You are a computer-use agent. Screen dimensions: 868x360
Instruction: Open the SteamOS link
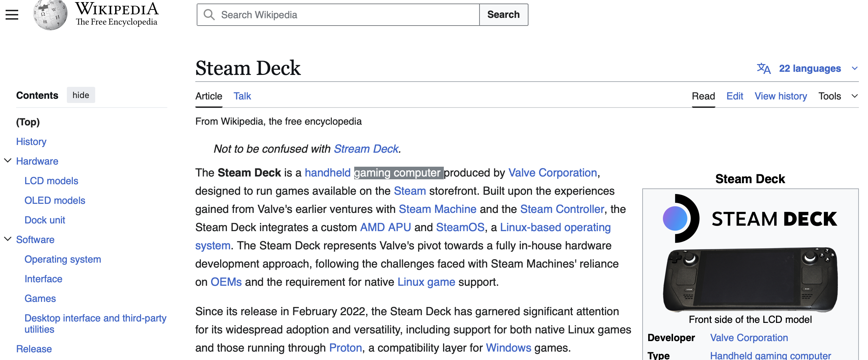pos(460,227)
